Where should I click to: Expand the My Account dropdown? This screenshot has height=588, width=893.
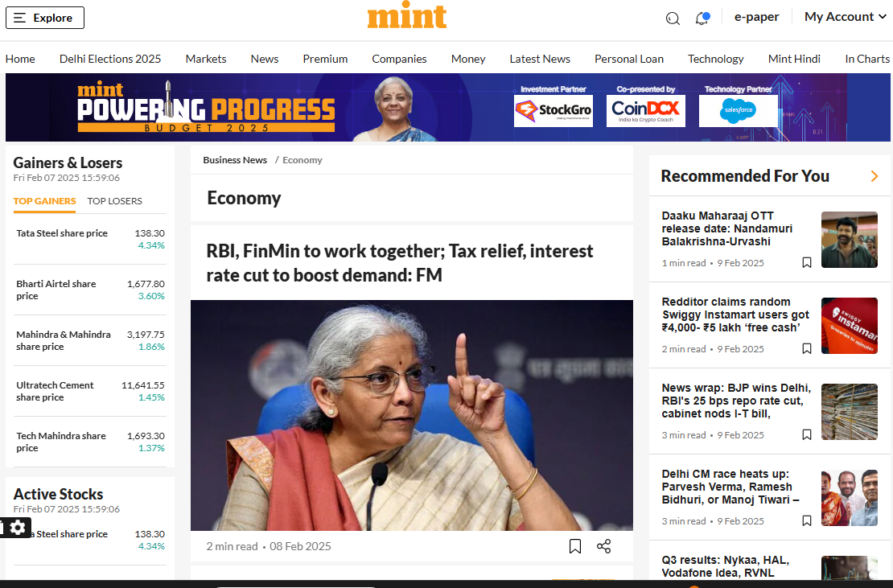coord(845,17)
